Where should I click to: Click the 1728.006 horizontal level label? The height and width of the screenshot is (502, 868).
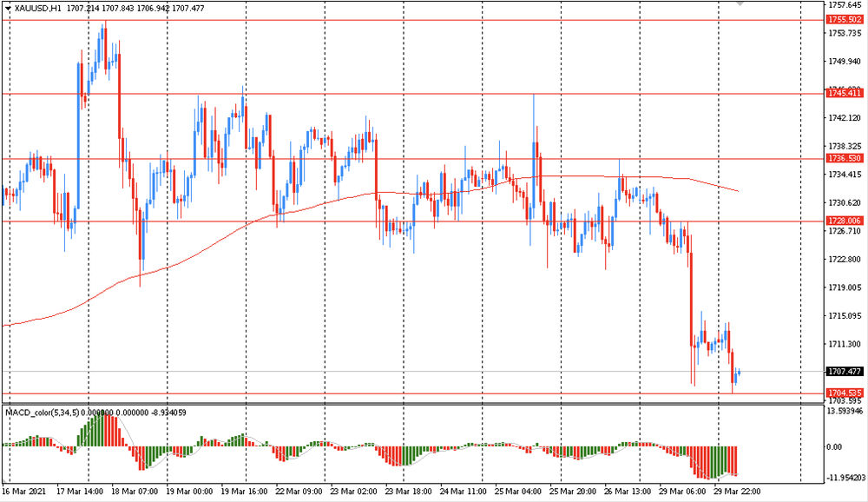click(843, 221)
